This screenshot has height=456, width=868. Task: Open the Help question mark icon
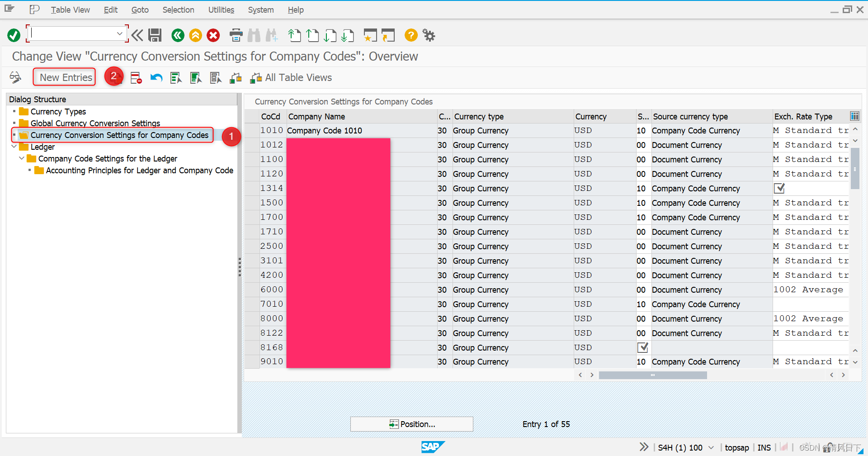[x=411, y=35]
